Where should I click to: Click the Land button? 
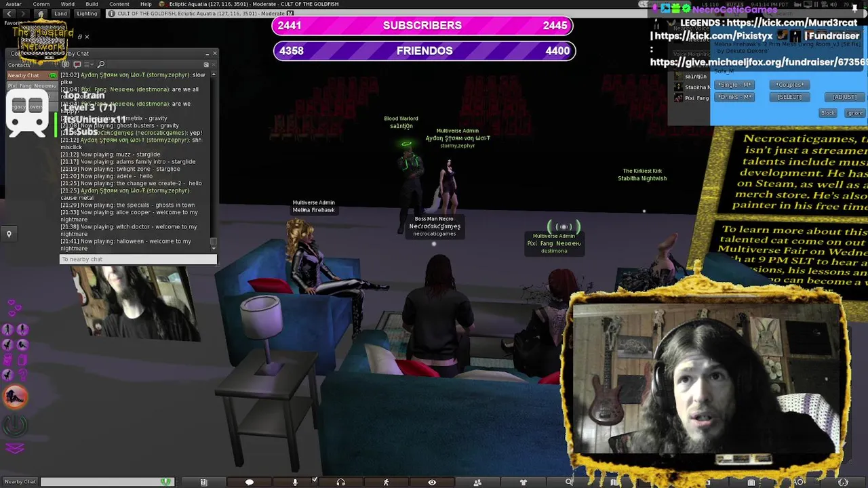[61, 14]
